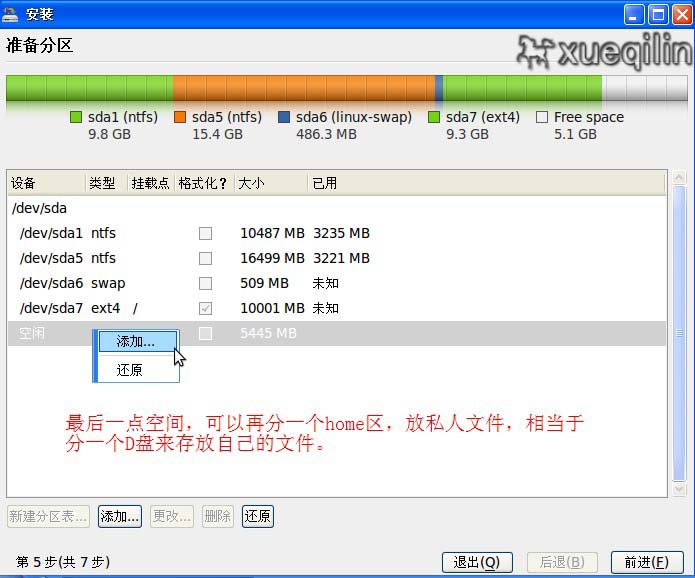
Task: Click the 类型 column header
Action: (x=106, y=183)
